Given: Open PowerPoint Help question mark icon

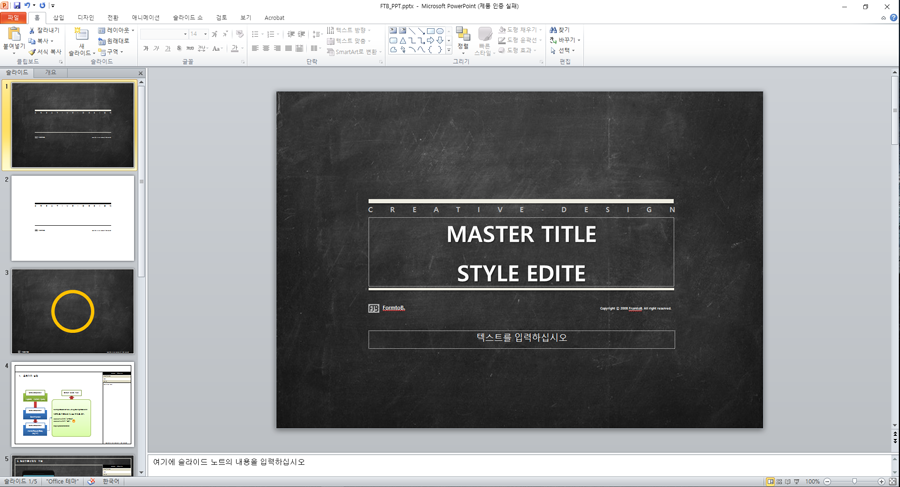Looking at the screenshot, I should point(893,18).
